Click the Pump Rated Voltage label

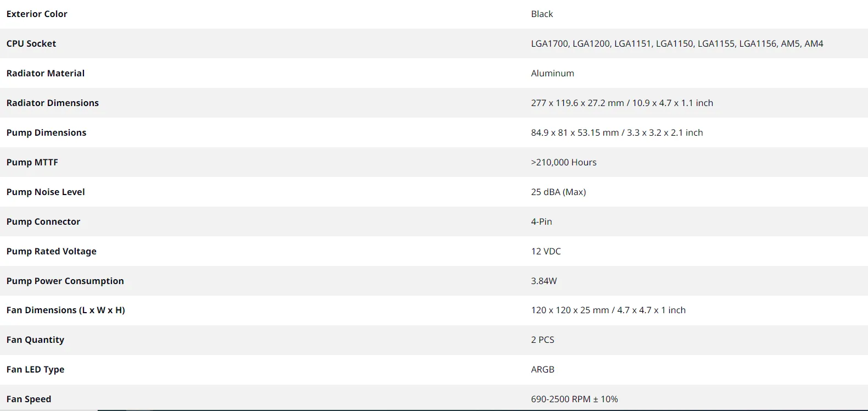pyautogui.click(x=52, y=251)
